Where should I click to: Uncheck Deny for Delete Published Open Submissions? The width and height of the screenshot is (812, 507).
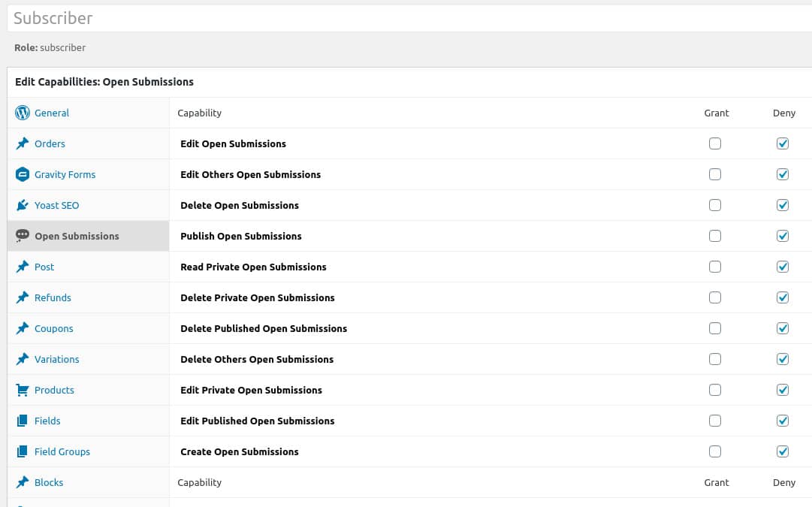(x=783, y=328)
